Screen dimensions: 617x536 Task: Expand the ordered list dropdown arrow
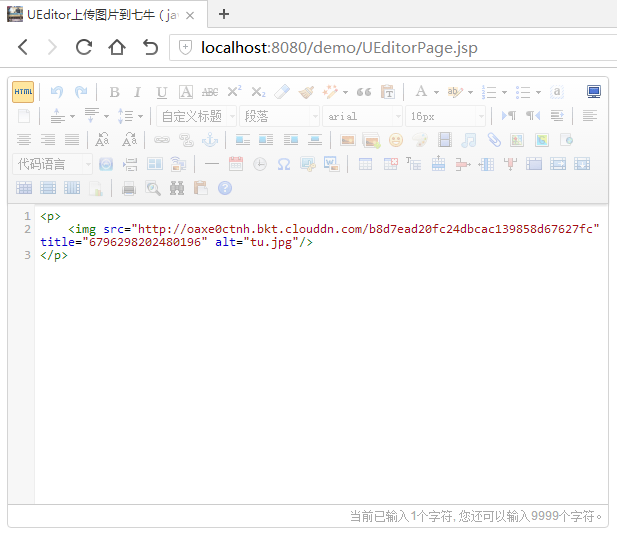click(x=504, y=92)
